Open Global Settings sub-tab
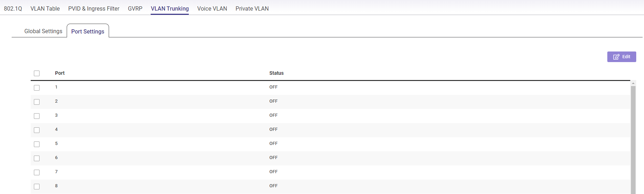 [x=43, y=31]
